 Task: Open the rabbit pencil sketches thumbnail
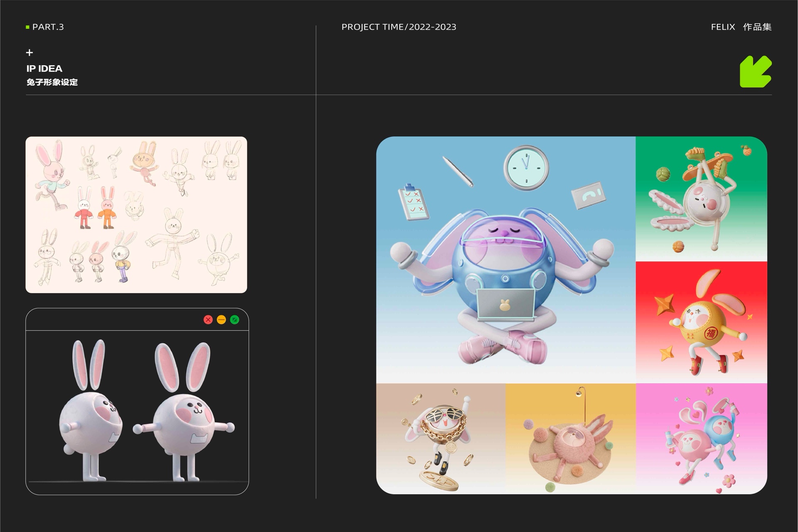point(136,214)
